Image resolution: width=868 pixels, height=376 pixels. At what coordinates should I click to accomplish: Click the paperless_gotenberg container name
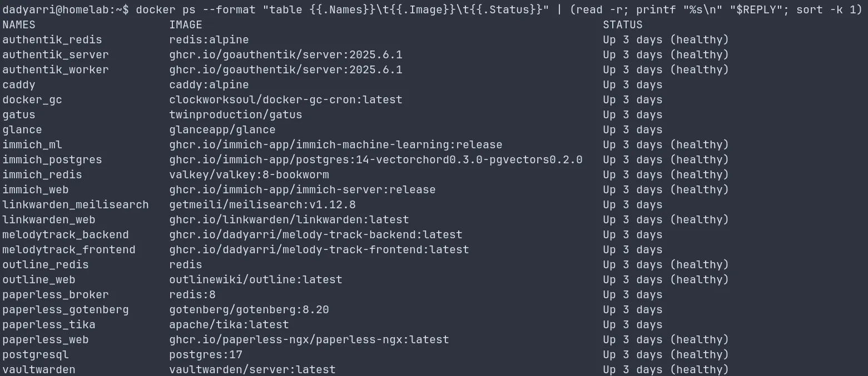(x=66, y=309)
